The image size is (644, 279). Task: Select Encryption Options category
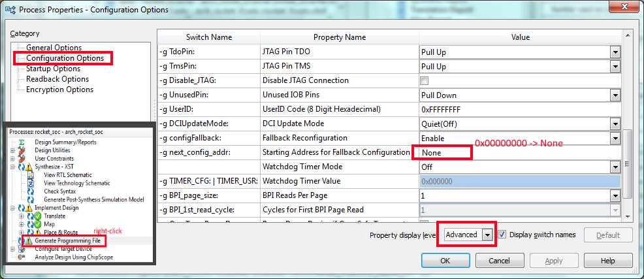59,90
